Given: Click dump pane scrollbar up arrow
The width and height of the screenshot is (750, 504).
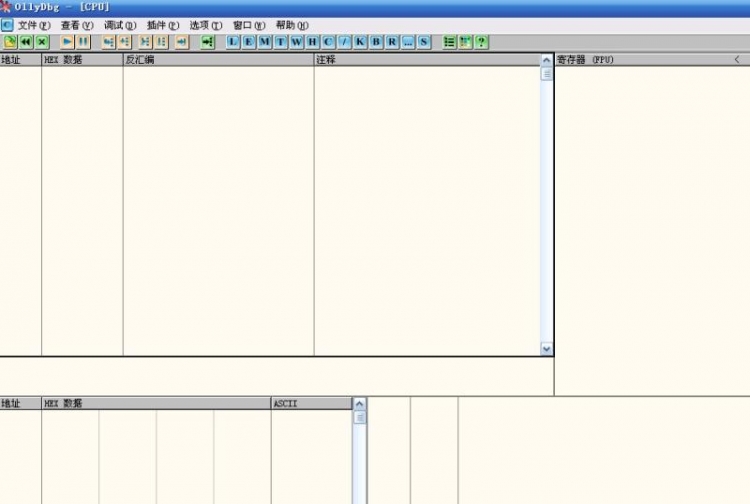Looking at the screenshot, I should coord(360,404).
